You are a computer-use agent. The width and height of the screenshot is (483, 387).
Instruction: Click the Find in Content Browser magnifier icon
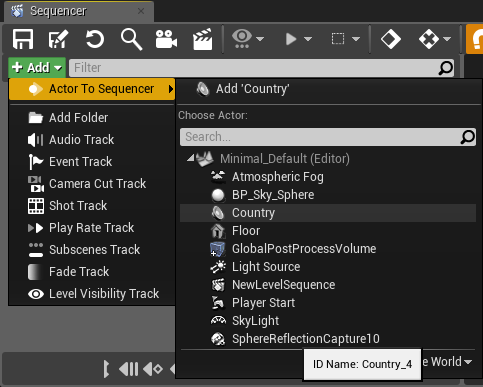click(x=131, y=39)
